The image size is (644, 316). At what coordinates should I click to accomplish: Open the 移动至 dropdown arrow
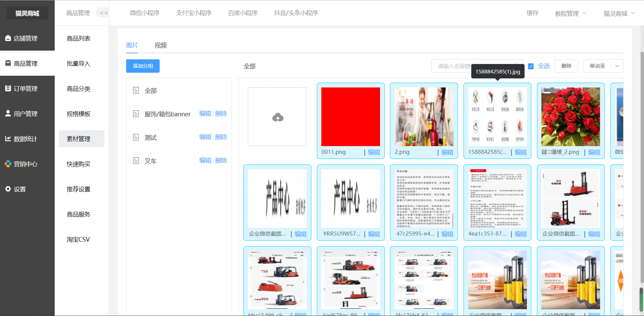[x=617, y=66]
